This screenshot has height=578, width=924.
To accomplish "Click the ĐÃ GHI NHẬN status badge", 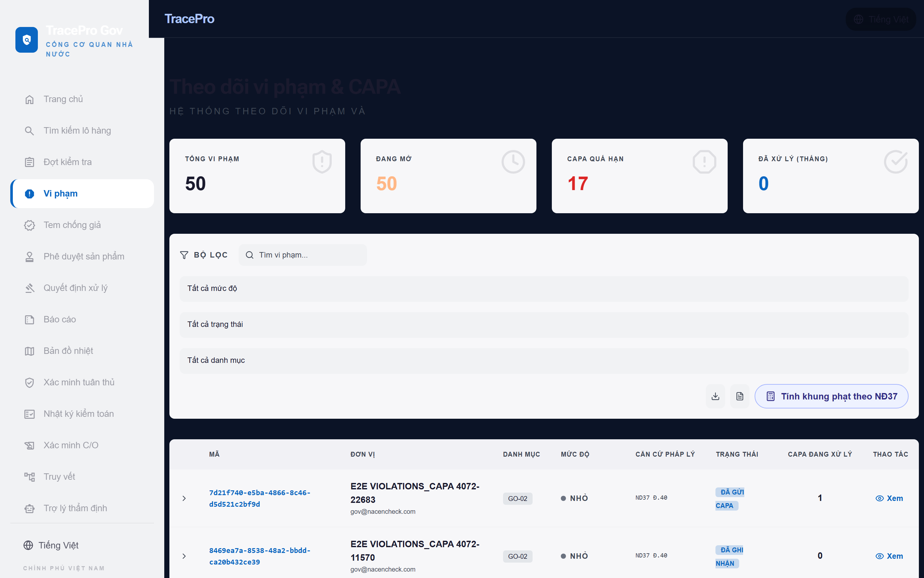I will click(x=729, y=556).
